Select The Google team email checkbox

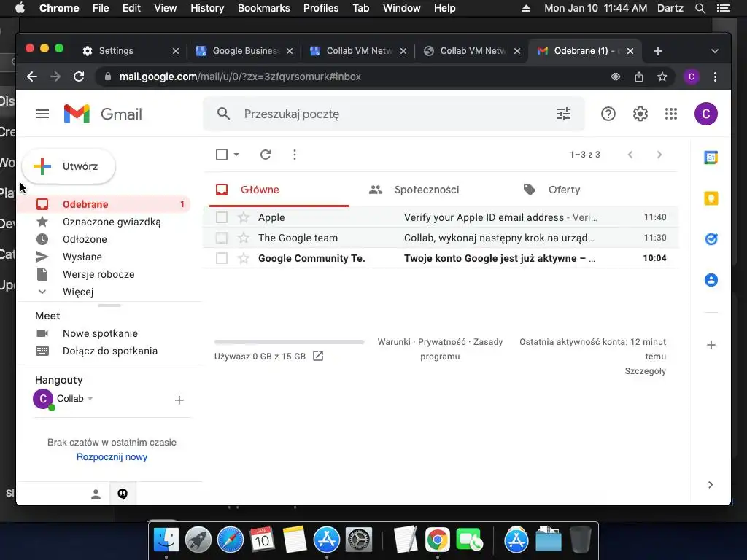[222, 238]
